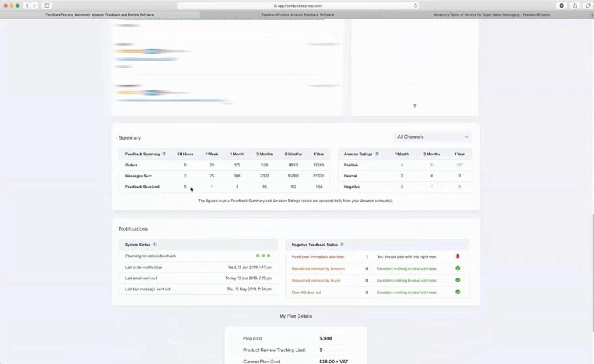Toggle the Safari sidebar button

46,6
